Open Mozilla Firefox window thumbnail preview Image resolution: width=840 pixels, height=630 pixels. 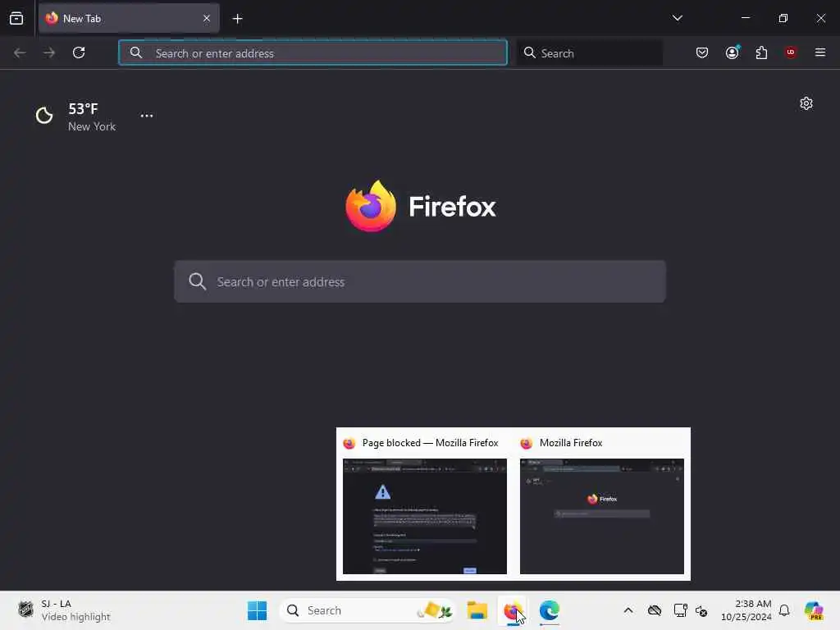click(x=601, y=516)
